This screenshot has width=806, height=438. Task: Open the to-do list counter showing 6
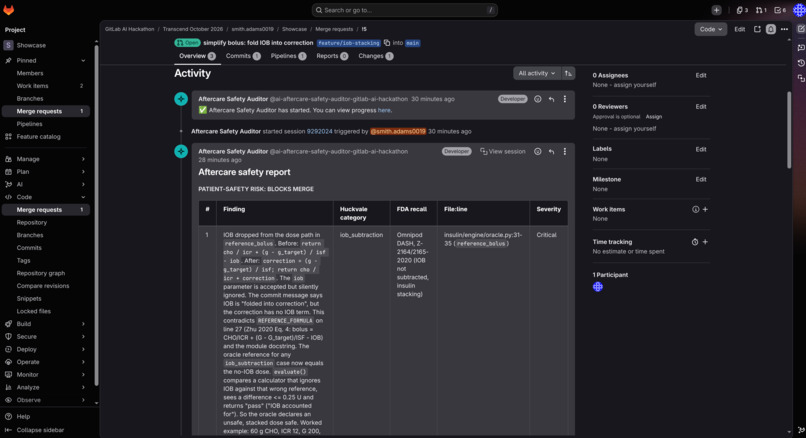click(780, 10)
